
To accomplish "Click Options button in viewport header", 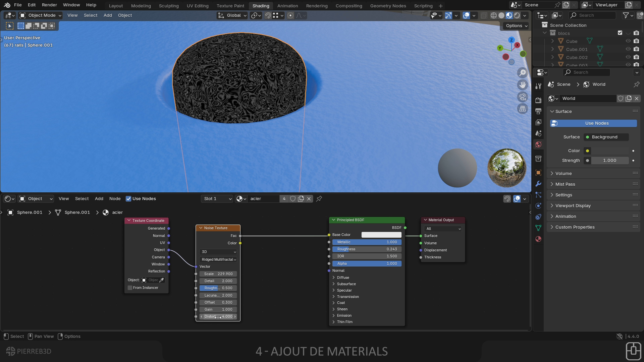I will (x=516, y=26).
